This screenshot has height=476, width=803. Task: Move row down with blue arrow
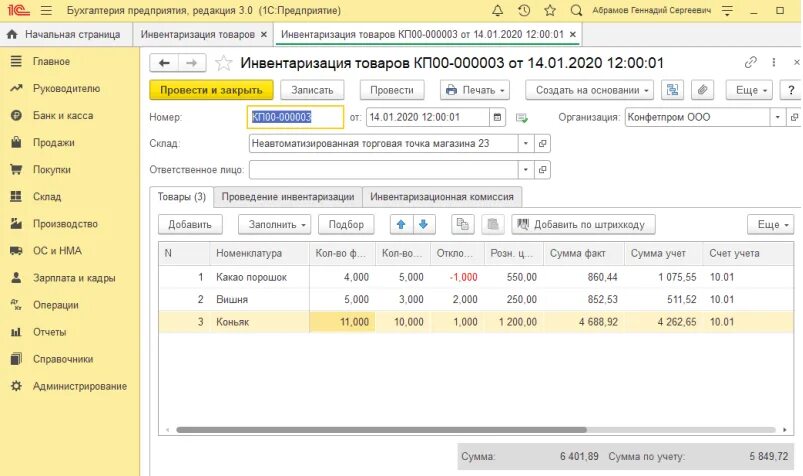tap(424, 224)
